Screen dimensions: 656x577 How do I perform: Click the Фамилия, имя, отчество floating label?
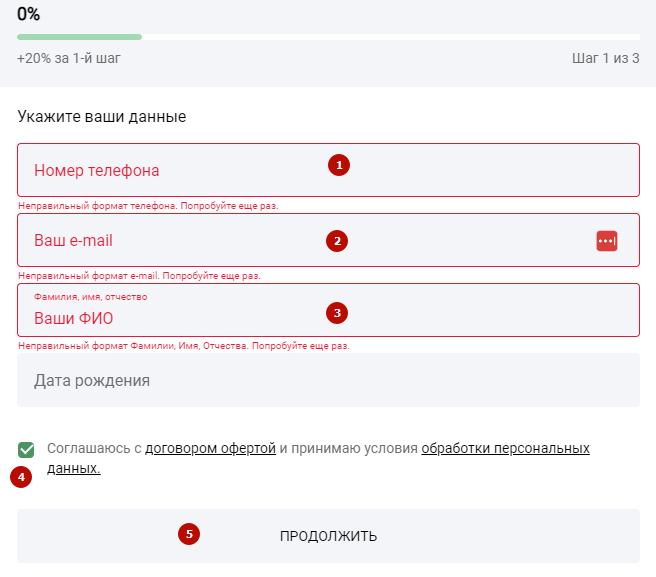(90, 297)
